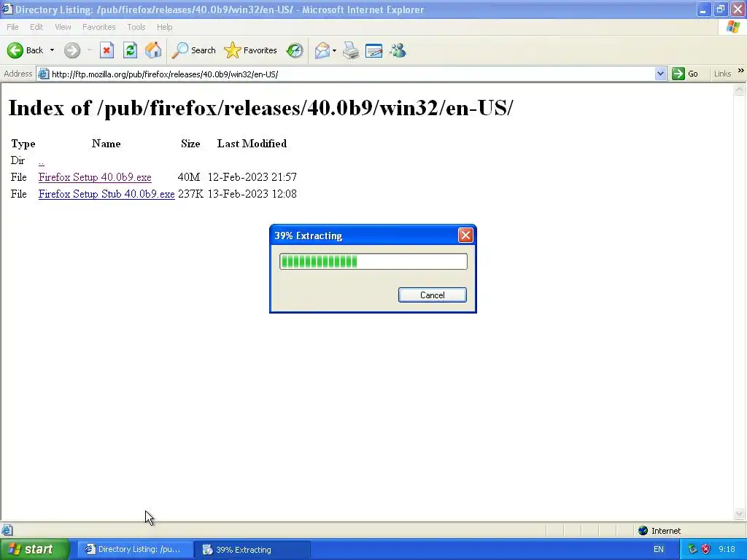Click the 9:18 system clock
The height and width of the screenshot is (560, 747).
tap(727, 550)
